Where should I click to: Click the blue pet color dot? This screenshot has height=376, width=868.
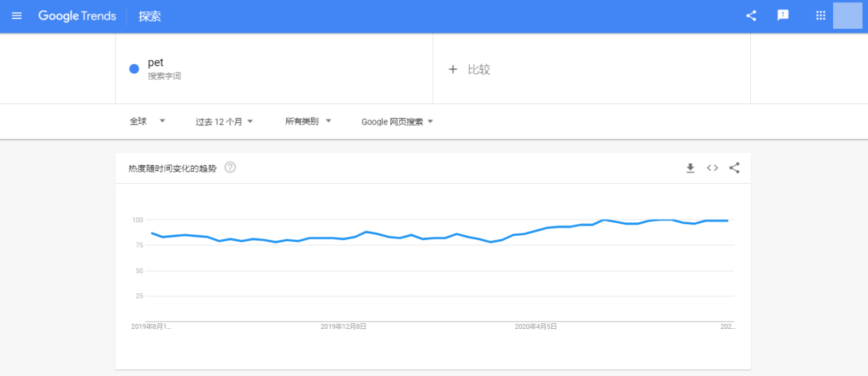pyautogui.click(x=134, y=69)
